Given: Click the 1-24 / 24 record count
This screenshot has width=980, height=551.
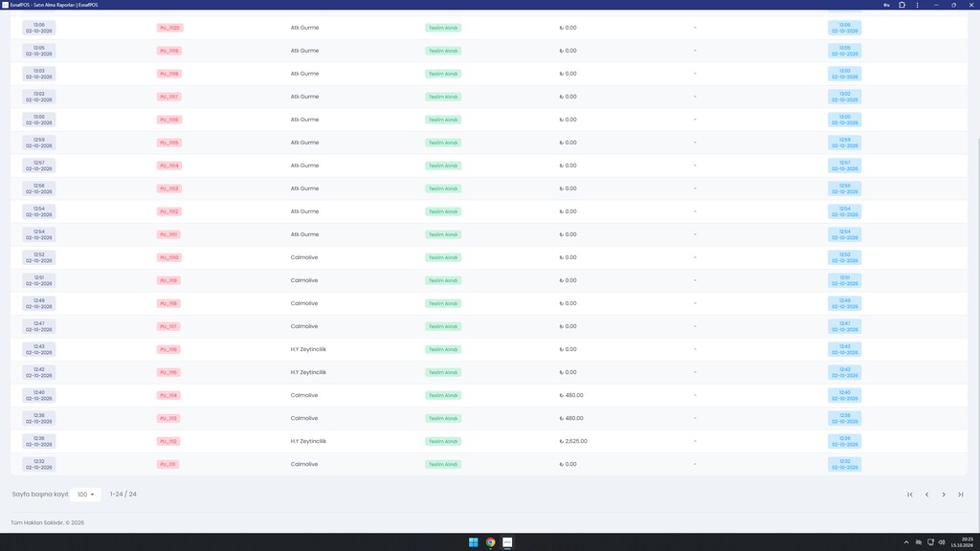Looking at the screenshot, I should click(x=123, y=495).
